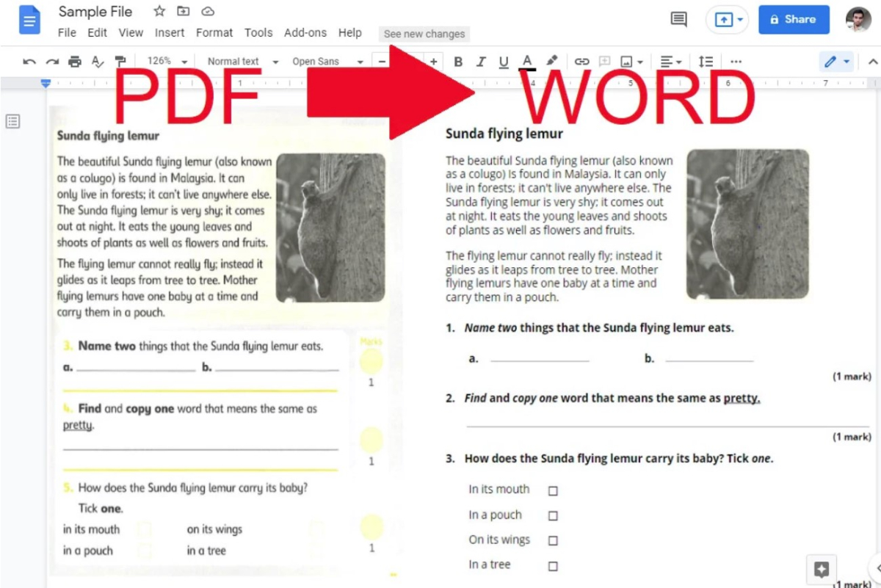Tick the "In its mouth" checkbox
This screenshot has width=881, height=588.
[x=553, y=490]
